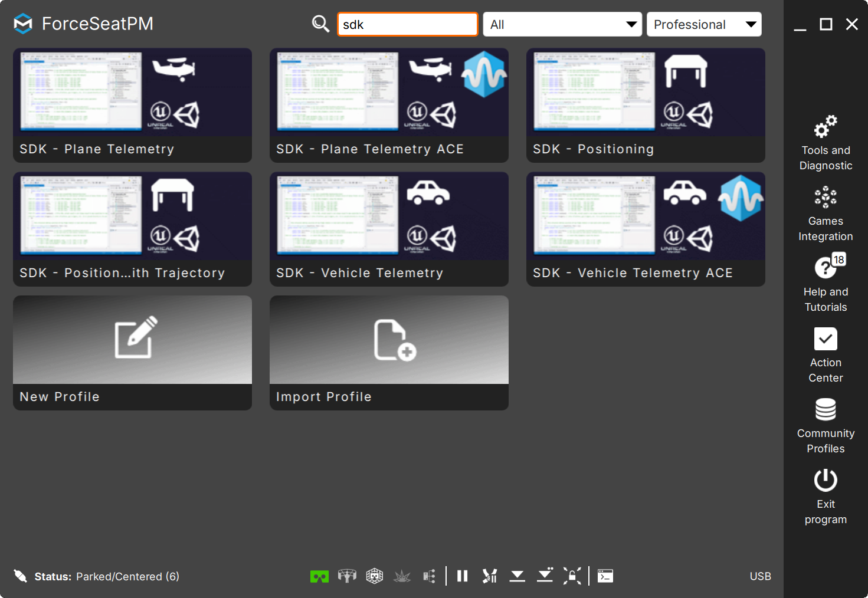Click the search magnifier icon
The width and height of the screenshot is (868, 598).
click(x=320, y=24)
